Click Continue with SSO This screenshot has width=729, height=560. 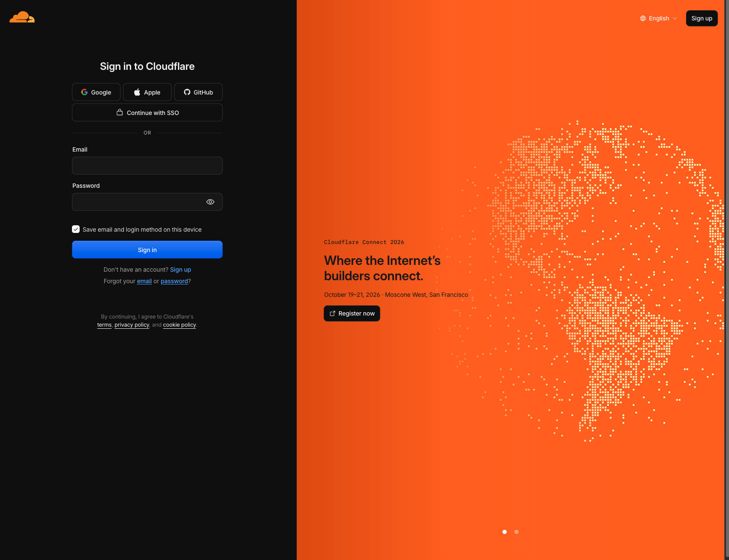pos(147,112)
